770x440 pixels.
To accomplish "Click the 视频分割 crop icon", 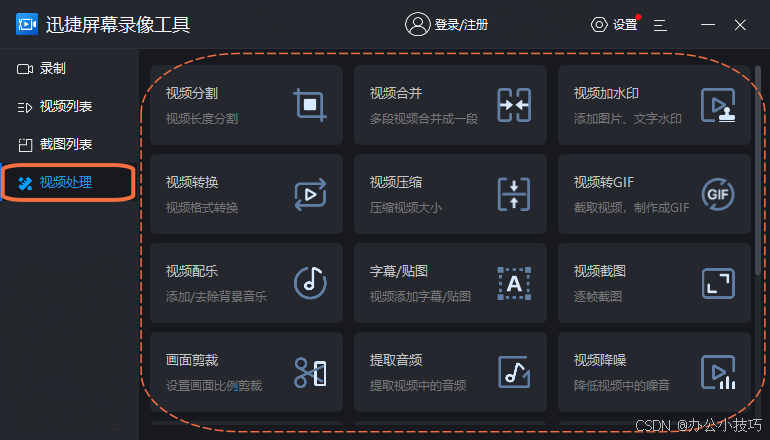I will [310, 105].
